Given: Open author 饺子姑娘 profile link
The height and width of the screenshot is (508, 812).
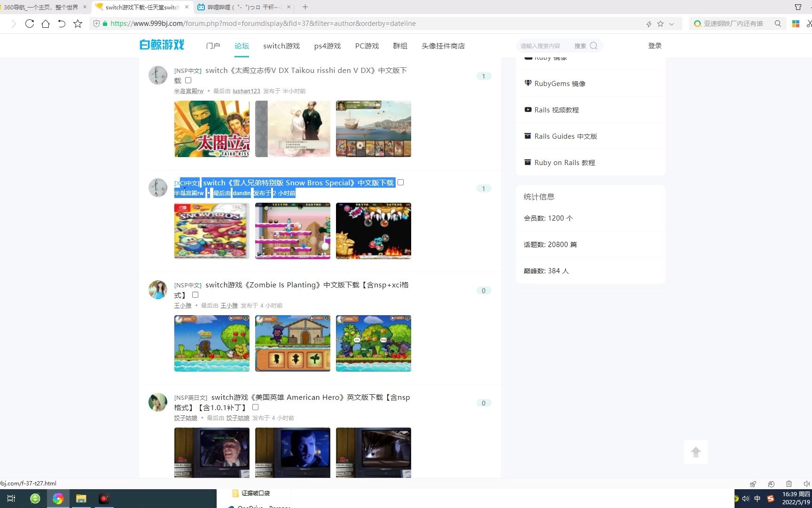Looking at the screenshot, I should (186, 418).
